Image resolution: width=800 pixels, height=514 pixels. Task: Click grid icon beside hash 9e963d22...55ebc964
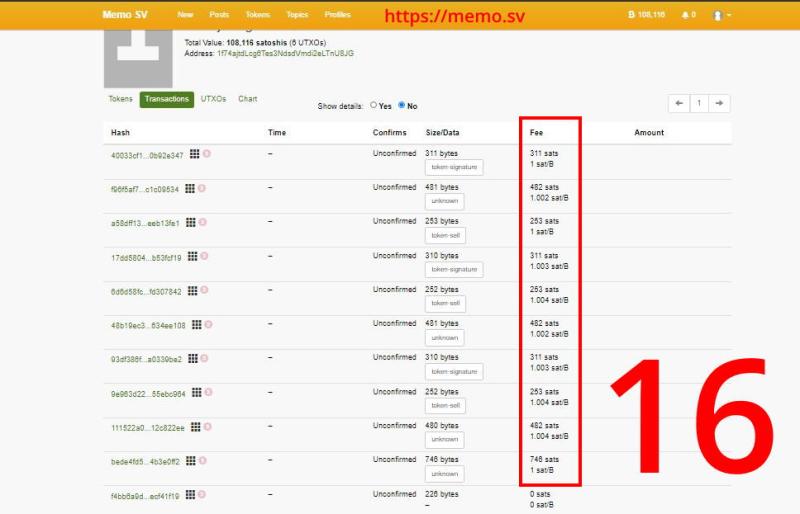coord(196,392)
